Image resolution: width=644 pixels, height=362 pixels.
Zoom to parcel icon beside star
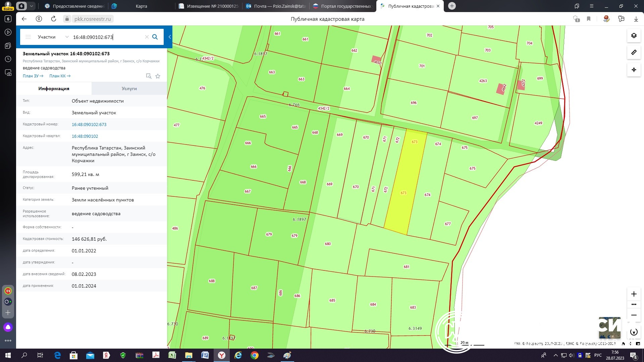click(149, 76)
